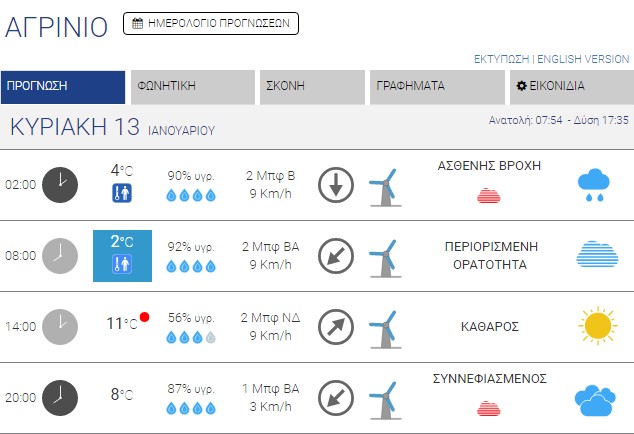
Task: Click the 02:00 dark clock icon
Action: 60,184
